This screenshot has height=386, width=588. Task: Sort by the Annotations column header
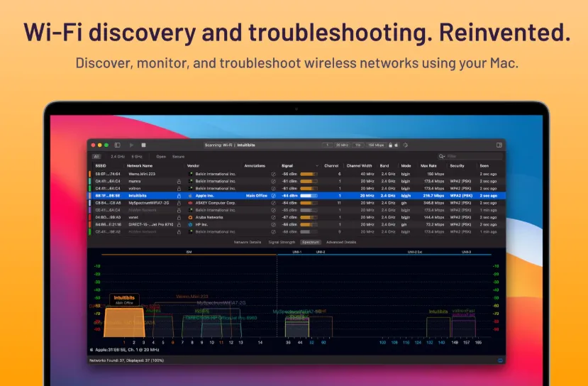[255, 166]
